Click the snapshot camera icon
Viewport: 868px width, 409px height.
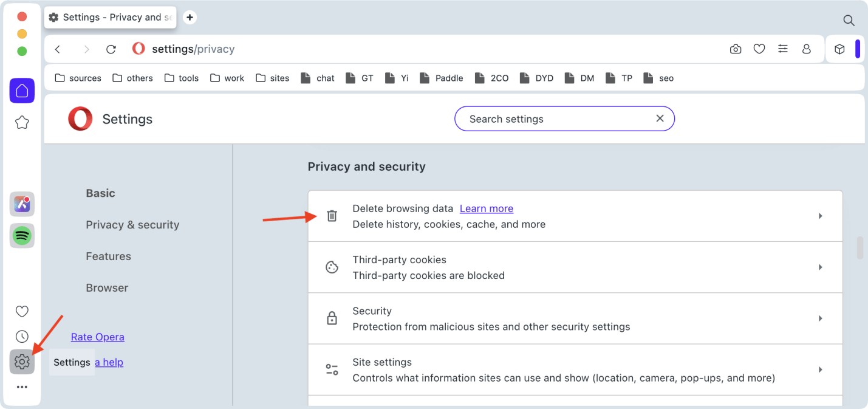pyautogui.click(x=736, y=49)
